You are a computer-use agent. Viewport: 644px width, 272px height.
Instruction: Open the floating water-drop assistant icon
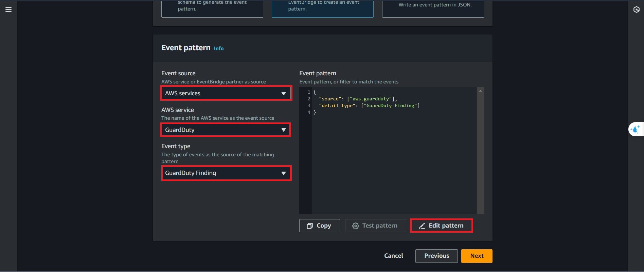[635, 129]
